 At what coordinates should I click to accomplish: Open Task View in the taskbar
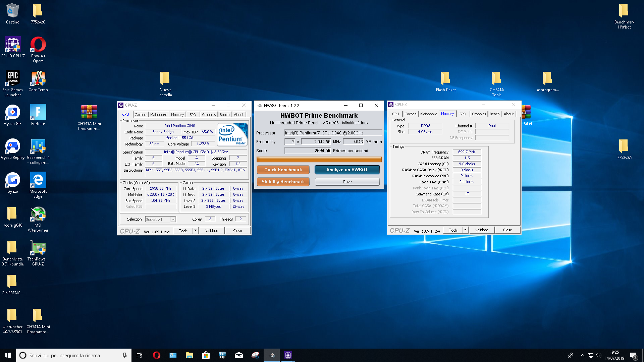click(x=140, y=355)
